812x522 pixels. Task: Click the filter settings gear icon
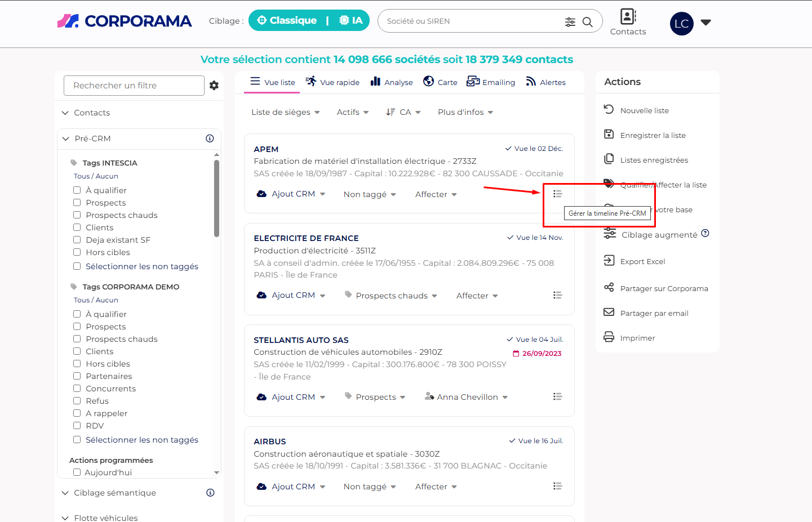(214, 86)
